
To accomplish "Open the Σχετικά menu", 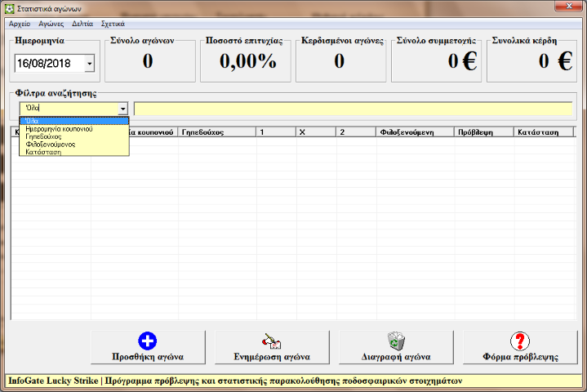I will coord(113,24).
